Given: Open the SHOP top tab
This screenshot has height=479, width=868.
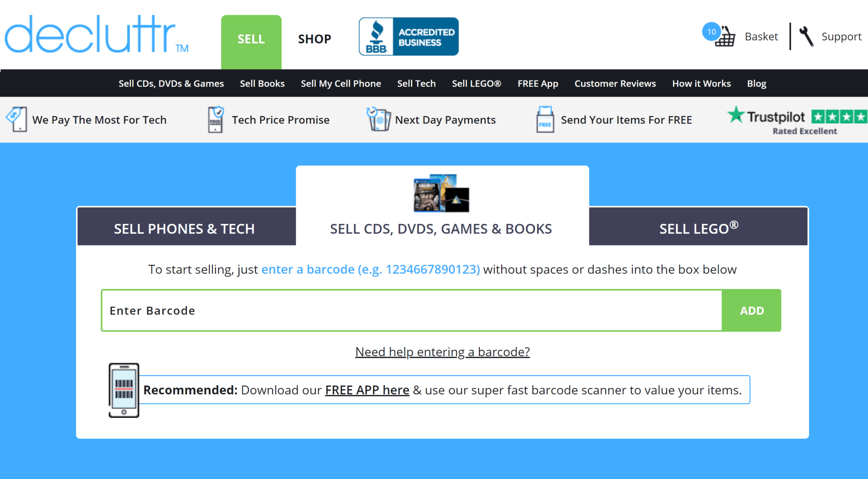Looking at the screenshot, I should click(314, 39).
